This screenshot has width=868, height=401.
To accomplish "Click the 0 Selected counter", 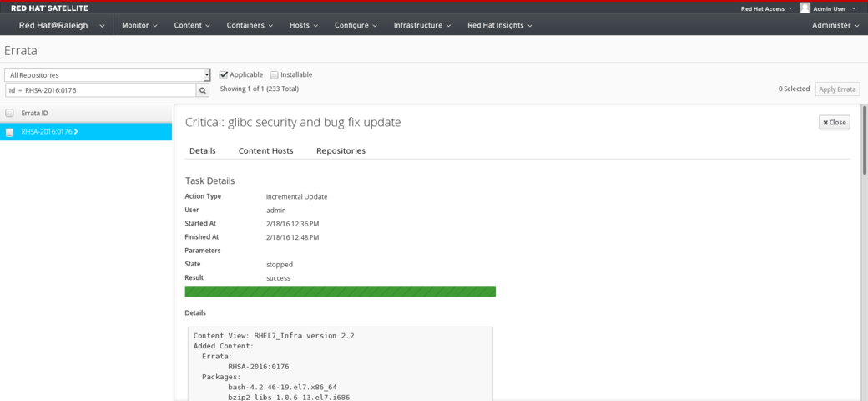I will coord(794,89).
